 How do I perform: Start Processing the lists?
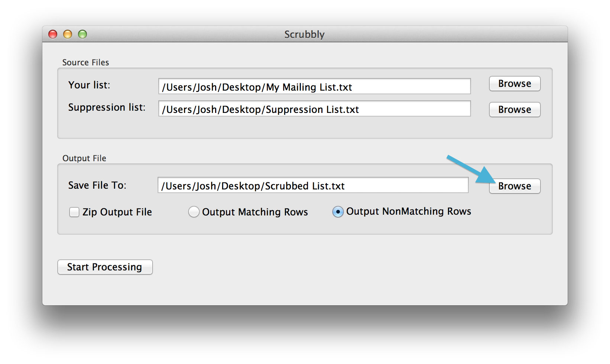[x=105, y=267]
